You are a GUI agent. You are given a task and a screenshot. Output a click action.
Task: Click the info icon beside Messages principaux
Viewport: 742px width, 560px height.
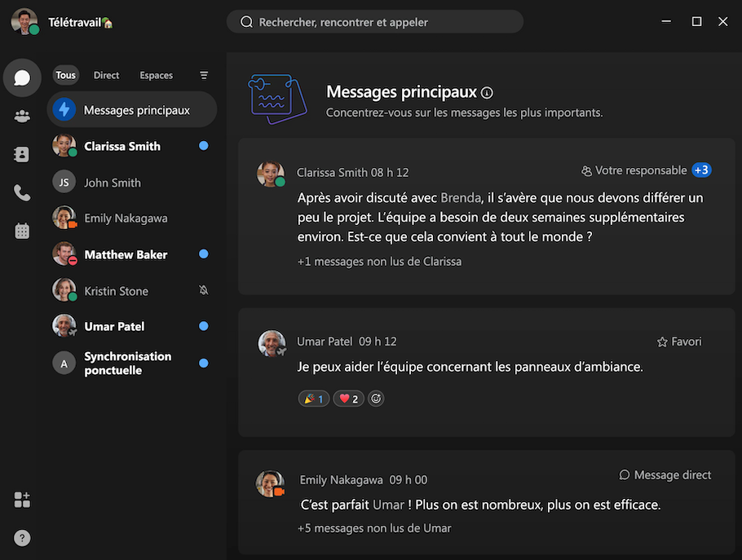click(x=487, y=93)
